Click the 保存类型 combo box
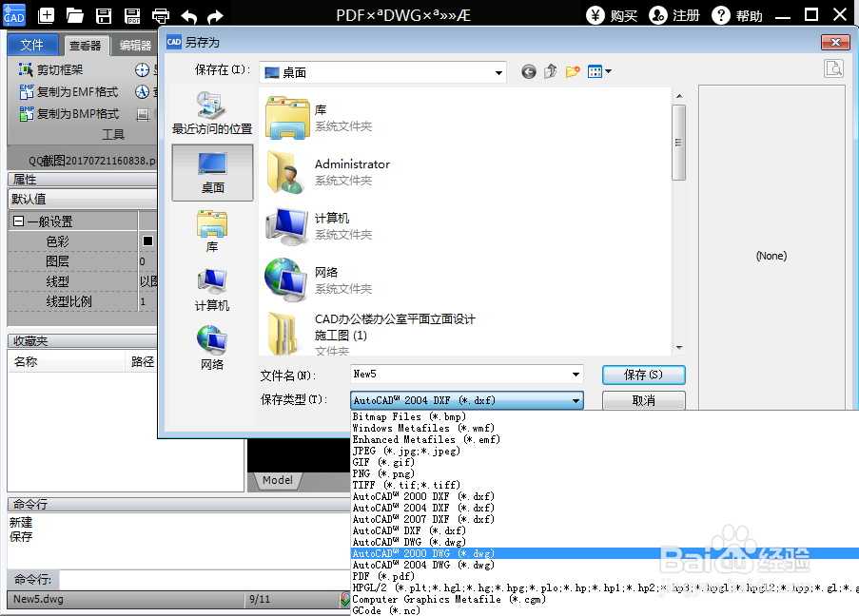The width and height of the screenshot is (859, 616). (467, 400)
